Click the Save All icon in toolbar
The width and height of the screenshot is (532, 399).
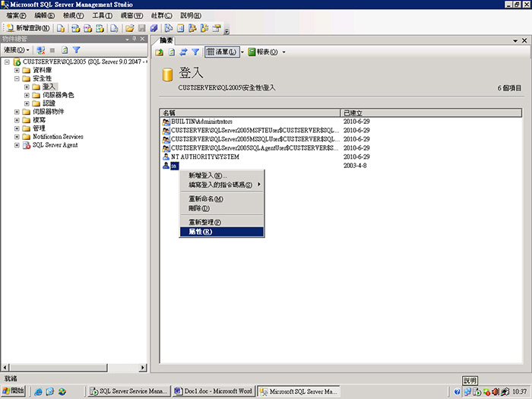click(x=154, y=28)
